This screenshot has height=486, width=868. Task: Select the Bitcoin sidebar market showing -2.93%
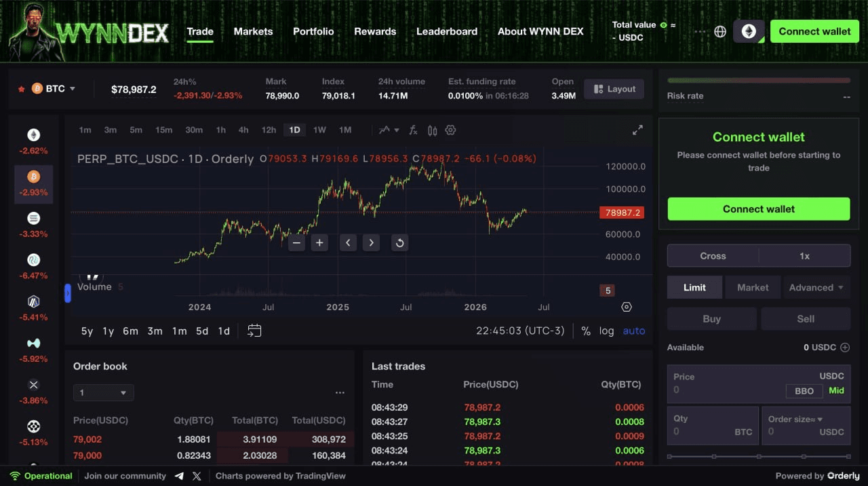coord(33,184)
